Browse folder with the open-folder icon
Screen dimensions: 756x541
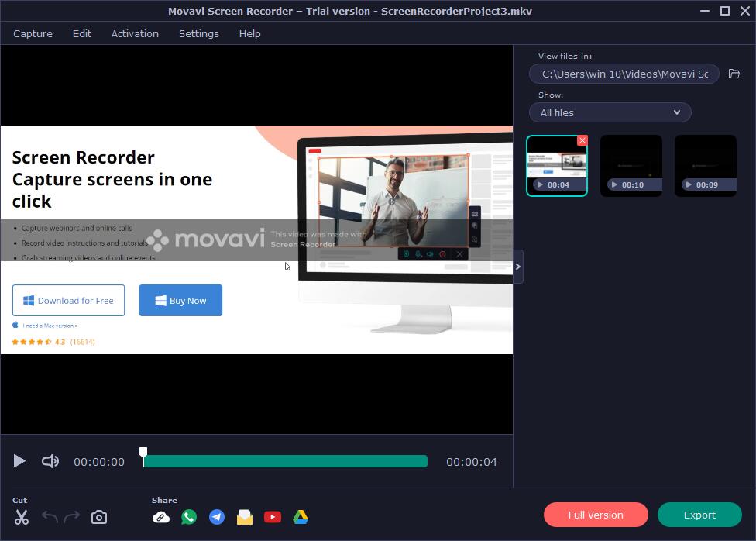[x=734, y=74]
